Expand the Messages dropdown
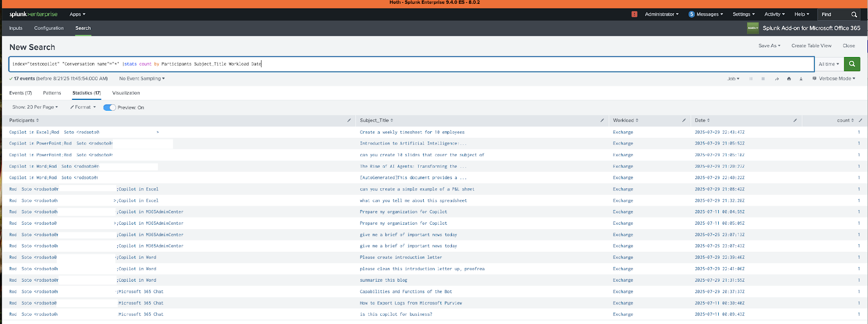The image size is (868, 324). pyautogui.click(x=706, y=14)
